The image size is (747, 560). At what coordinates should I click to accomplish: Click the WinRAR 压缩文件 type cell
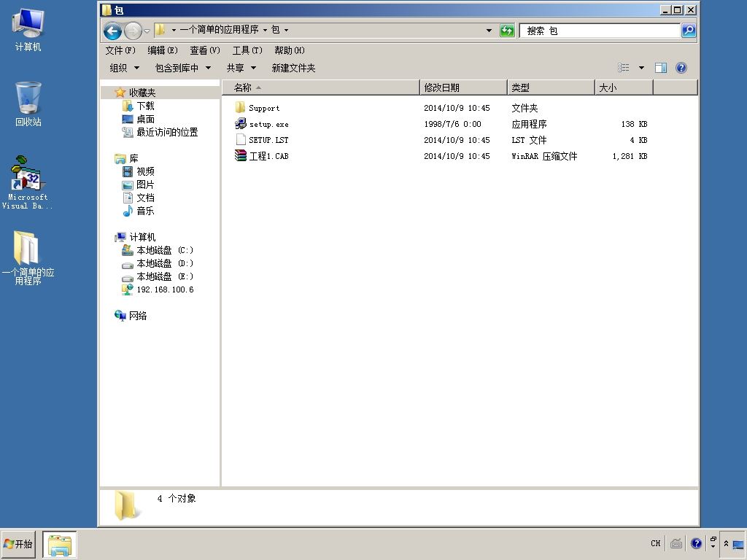544,156
